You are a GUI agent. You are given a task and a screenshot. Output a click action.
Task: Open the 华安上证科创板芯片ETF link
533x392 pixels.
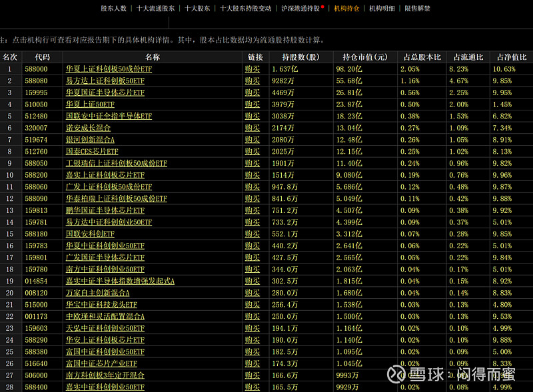[x=105, y=340]
